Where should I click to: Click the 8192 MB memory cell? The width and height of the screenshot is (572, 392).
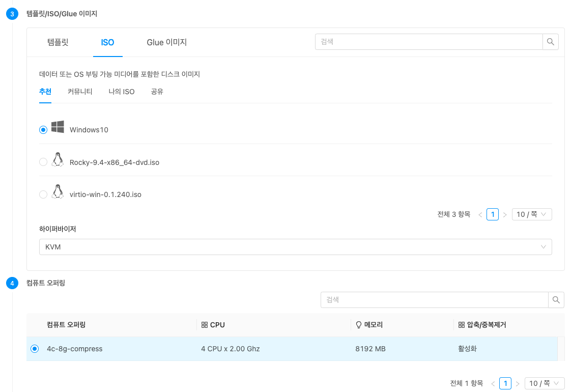(370, 349)
